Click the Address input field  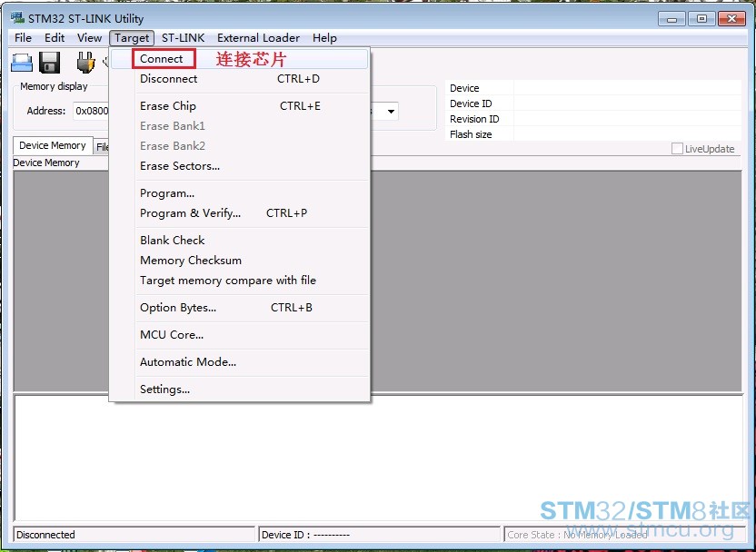tap(91, 111)
